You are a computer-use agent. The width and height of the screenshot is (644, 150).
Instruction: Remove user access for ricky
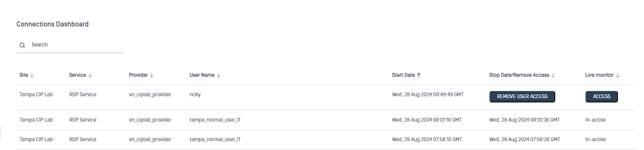522,97
